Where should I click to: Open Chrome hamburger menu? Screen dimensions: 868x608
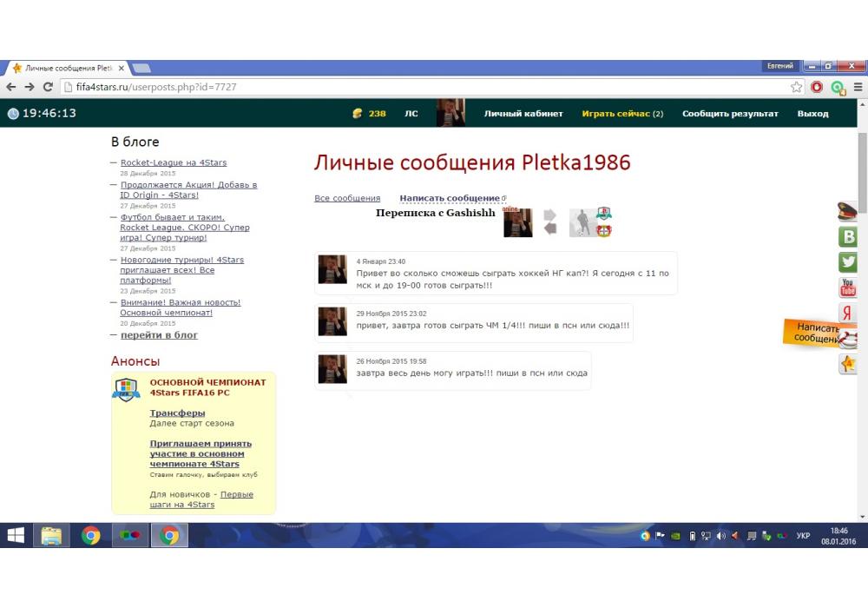[858, 87]
